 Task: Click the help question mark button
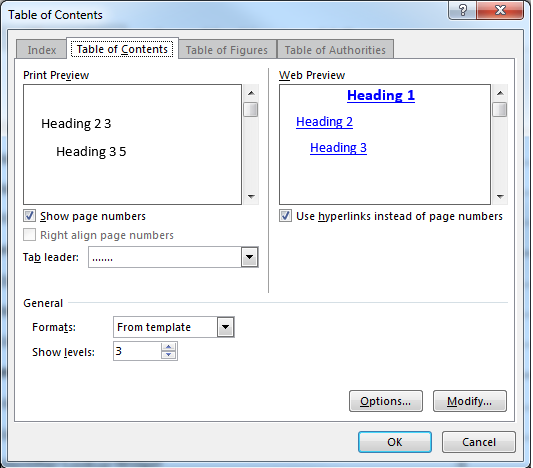[463, 10]
